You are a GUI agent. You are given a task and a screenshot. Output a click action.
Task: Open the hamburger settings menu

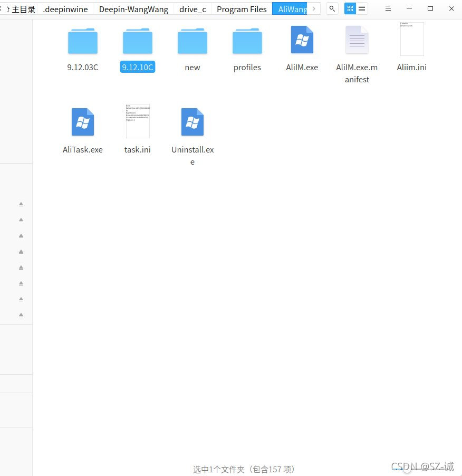(x=388, y=8)
